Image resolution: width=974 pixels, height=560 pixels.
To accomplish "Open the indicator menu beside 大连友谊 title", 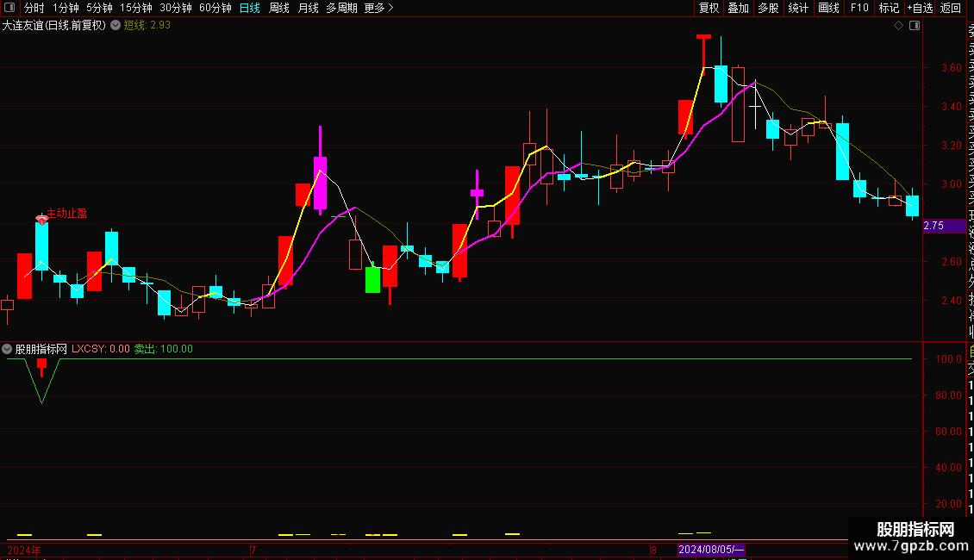I will [x=116, y=26].
